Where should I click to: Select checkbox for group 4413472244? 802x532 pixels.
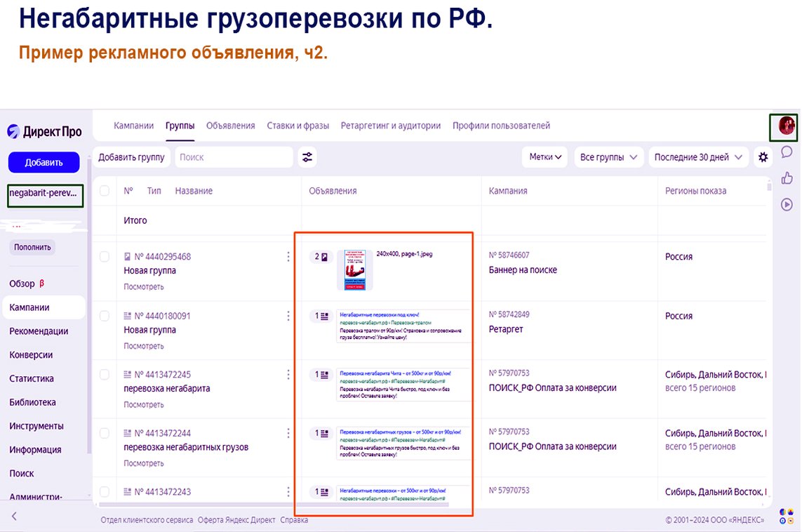click(x=105, y=434)
